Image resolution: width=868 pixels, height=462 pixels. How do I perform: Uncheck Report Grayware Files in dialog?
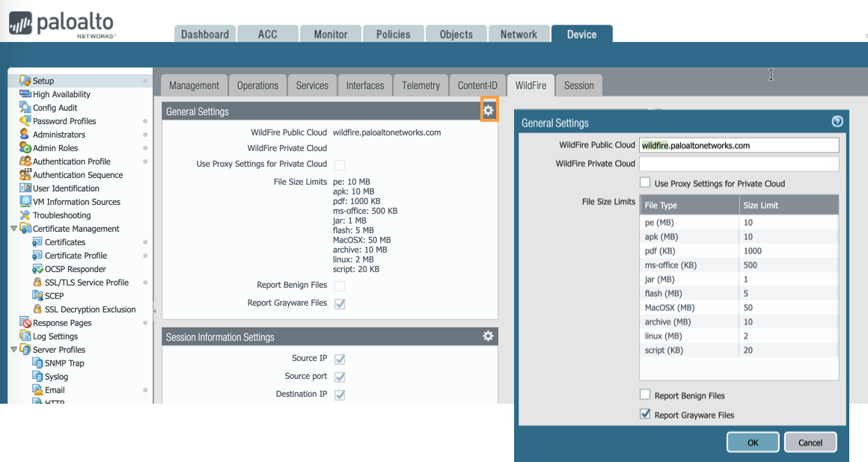pyautogui.click(x=645, y=414)
